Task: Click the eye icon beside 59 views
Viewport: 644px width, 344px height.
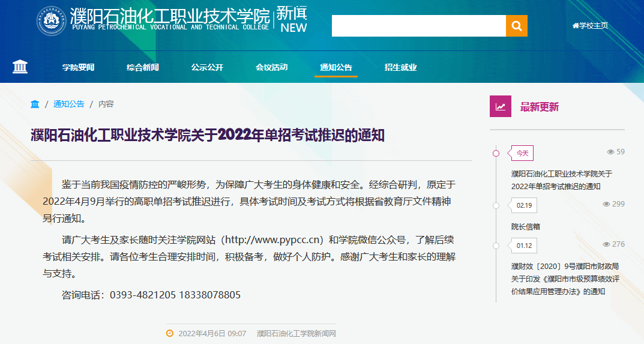Action: click(x=610, y=152)
